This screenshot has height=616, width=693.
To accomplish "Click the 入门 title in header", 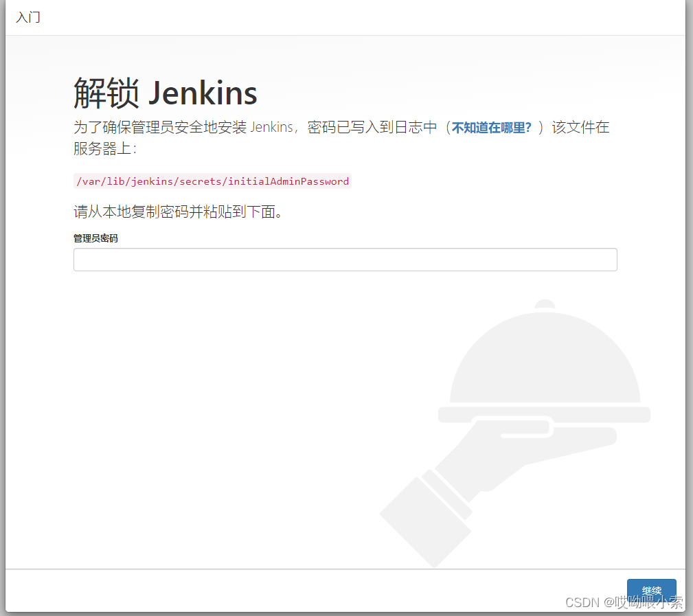I will [x=28, y=17].
